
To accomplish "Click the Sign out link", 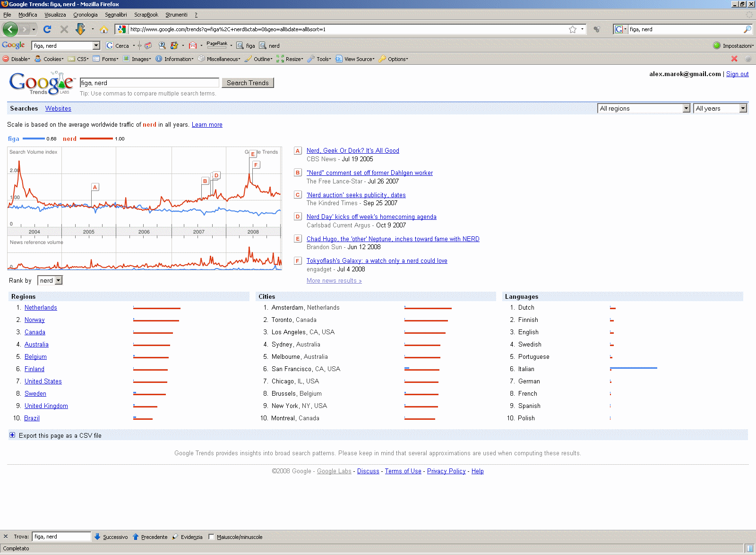I will click(x=737, y=74).
